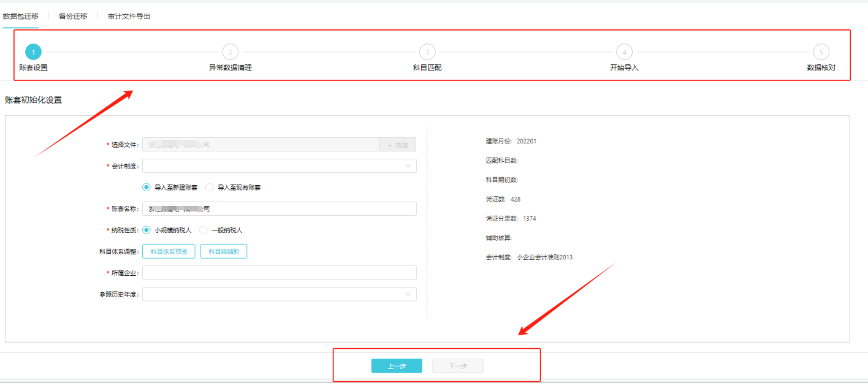
Task: Click step 1 circle 账套设置
Action: [34, 52]
